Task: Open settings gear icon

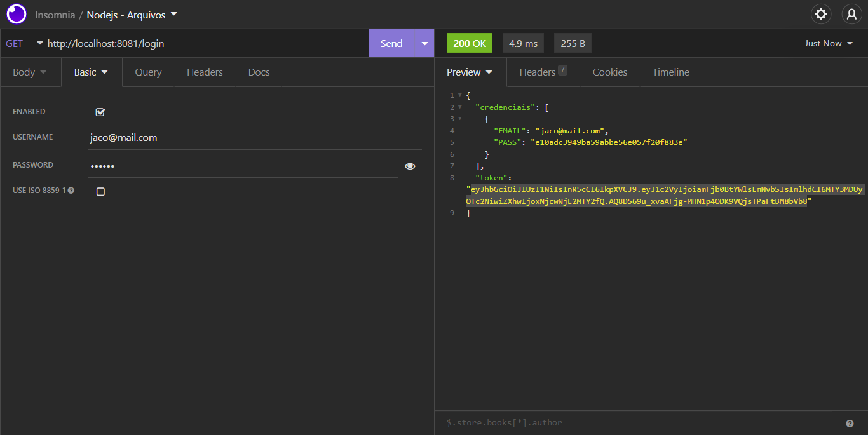Action: tap(821, 14)
